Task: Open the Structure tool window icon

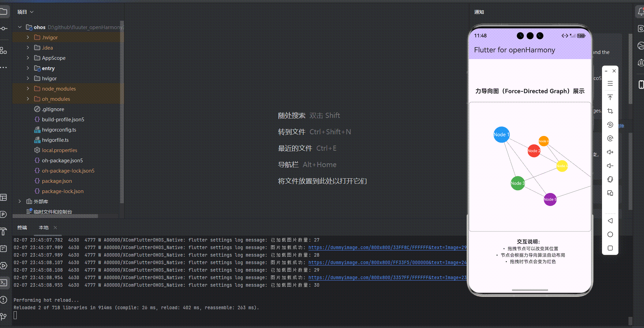Action: [3, 51]
